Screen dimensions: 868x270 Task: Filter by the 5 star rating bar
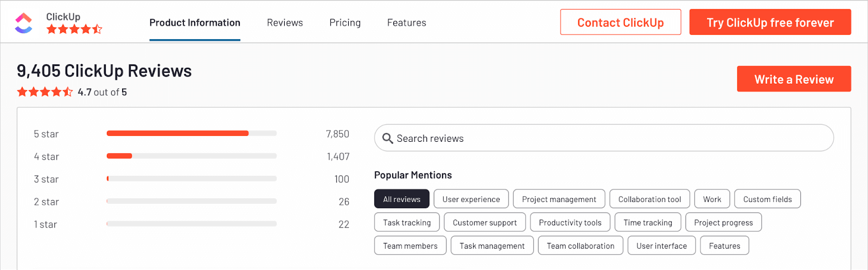[192, 133]
